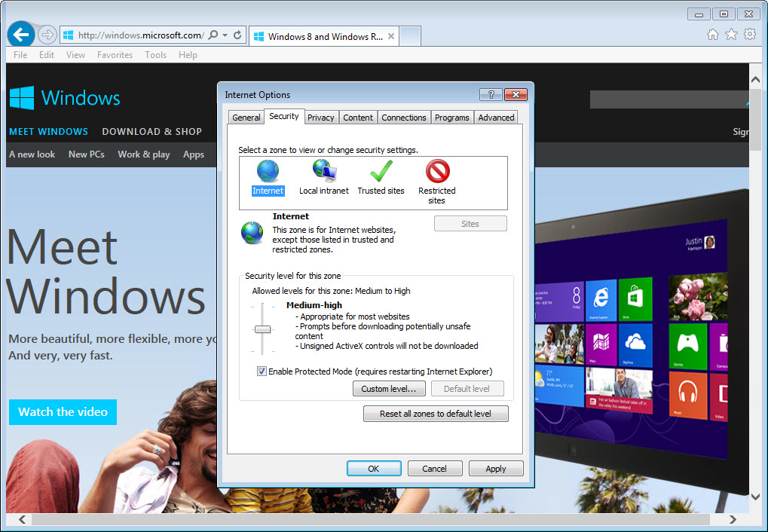
Task: Click the Xbox Games controller tile
Action: (x=687, y=345)
